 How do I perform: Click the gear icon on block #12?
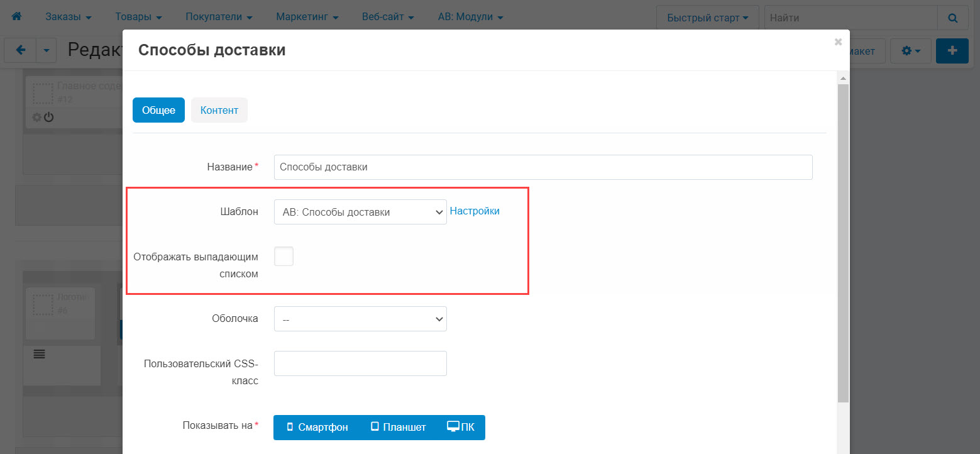[36, 117]
